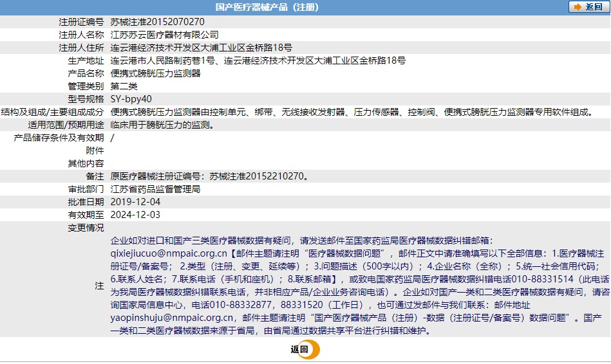
Task: Click the 有效期至 label
Action: click(86, 215)
